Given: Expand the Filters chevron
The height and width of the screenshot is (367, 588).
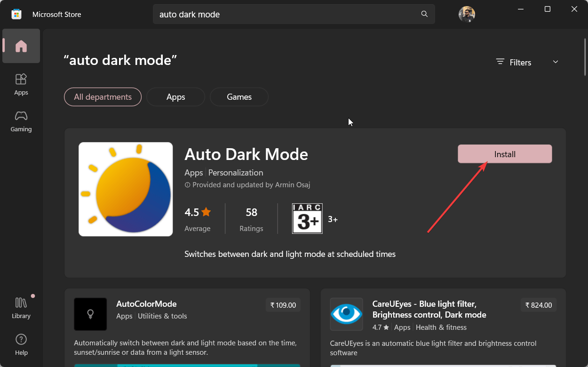Looking at the screenshot, I should (556, 62).
